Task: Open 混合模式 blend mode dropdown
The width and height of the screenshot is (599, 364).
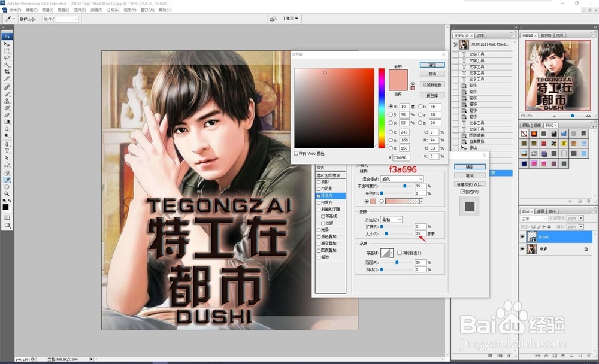Action: pyautogui.click(x=403, y=179)
